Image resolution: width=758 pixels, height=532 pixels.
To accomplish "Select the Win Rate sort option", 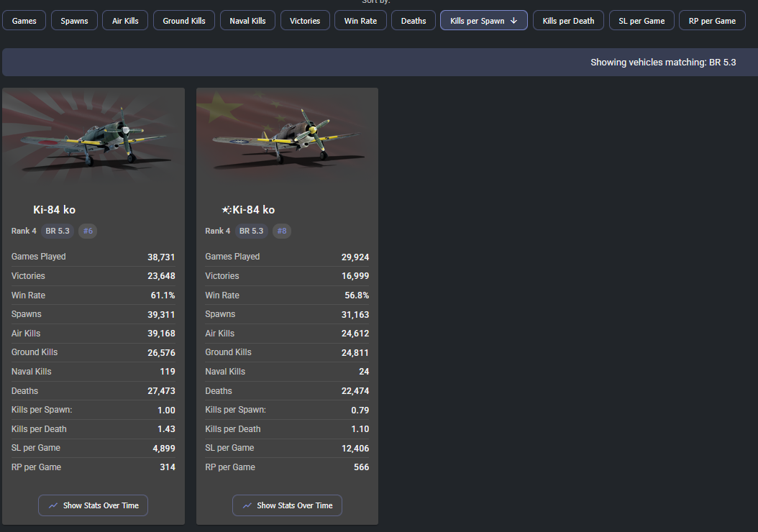I will [360, 21].
